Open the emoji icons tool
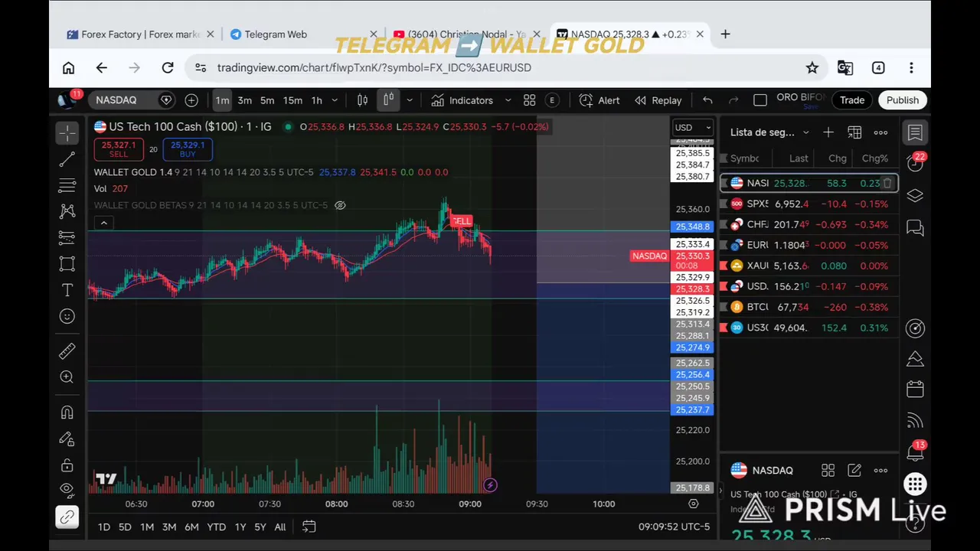This screenshot has width=980, height=551. point(67,316)
